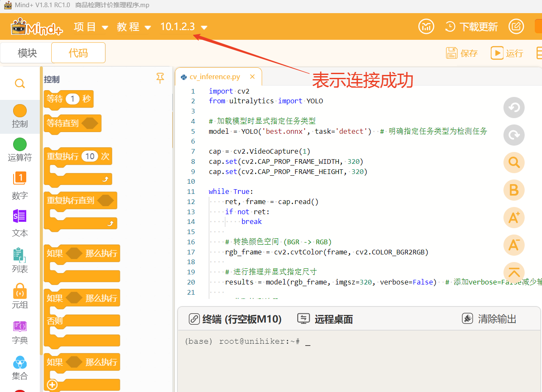This screenshot has height=392, width=542.
Task: Expand the 10.1.2.3 connection dropdown
Action: 184,27
